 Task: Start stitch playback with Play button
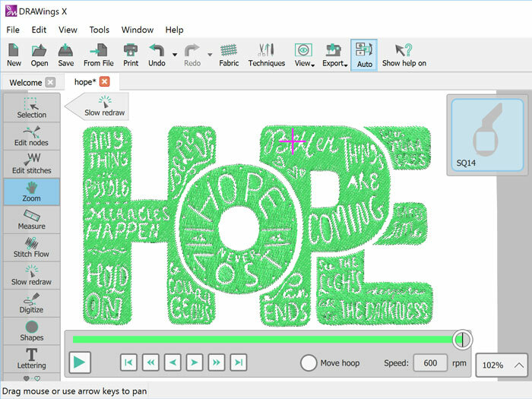[x=80, y=363]
